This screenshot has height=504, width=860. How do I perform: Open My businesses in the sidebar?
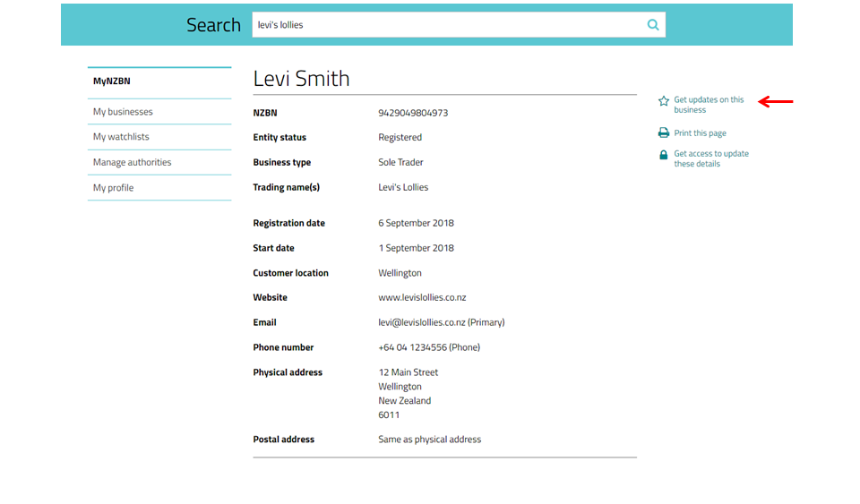coord(123,112)
